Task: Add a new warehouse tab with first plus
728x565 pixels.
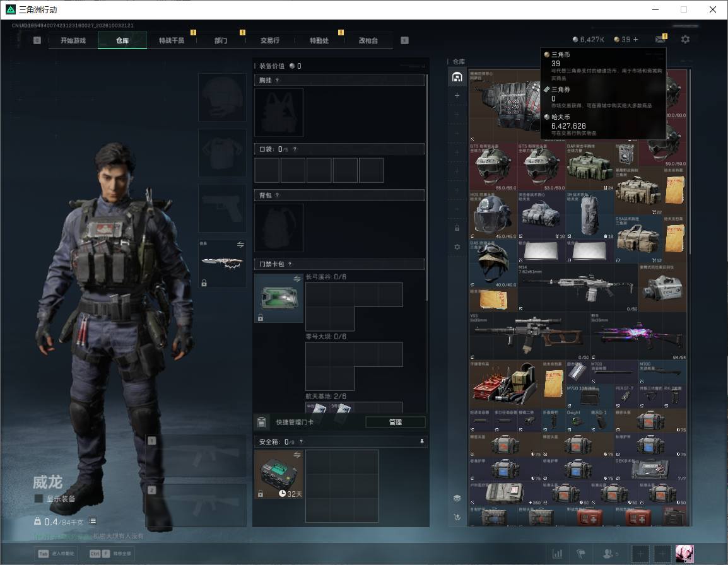Action: pyautogui.click(x=457, y=95)
